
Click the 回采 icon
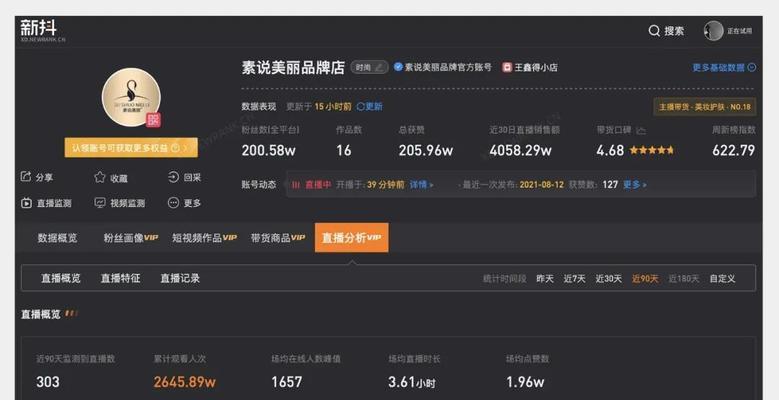pyautogui.click(x=173, y=177)
